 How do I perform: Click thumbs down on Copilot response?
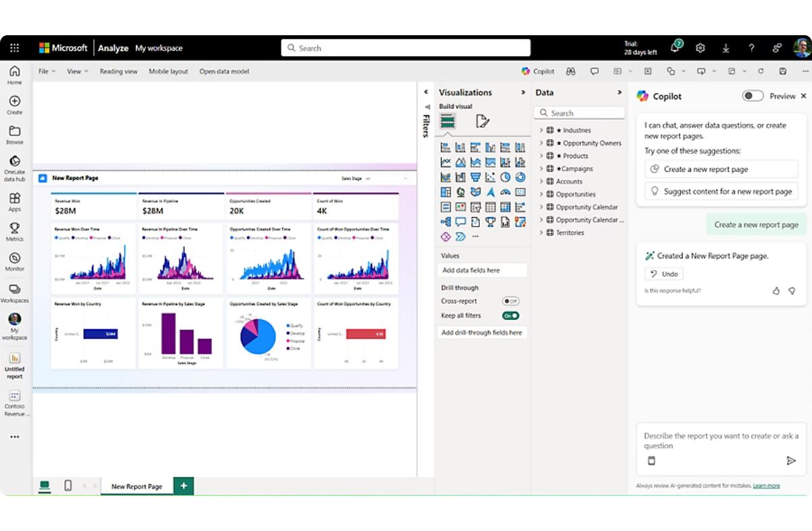pyautogui.click(x=792, y=291)
